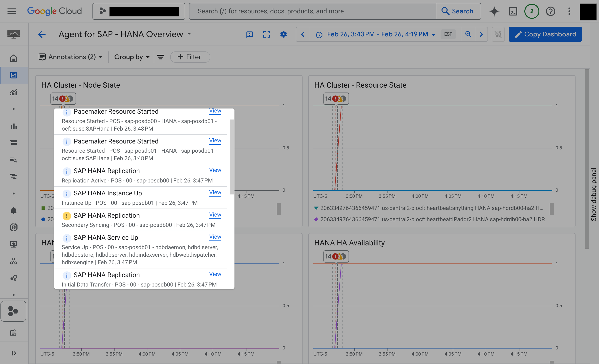Image resolution: width=599 pixels, height=364 pixels.
Task: Select the HA Cluster Node State tab
Action: pyautogui.click(x=80, y=85)
